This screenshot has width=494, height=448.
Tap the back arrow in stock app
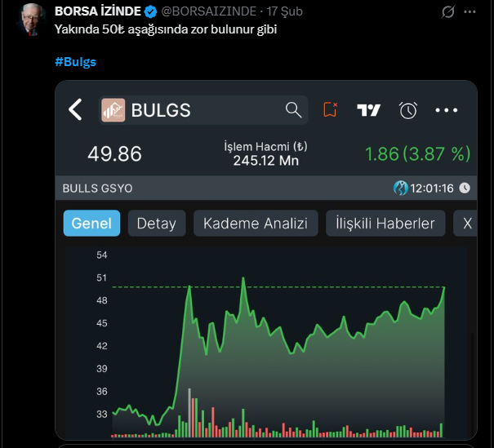[x=75, y=109]
